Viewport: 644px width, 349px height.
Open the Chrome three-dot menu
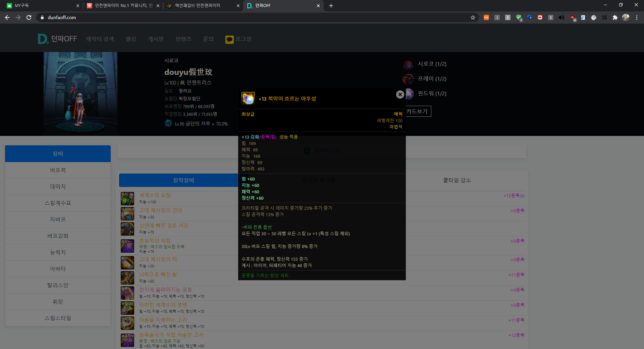(637, 17)
